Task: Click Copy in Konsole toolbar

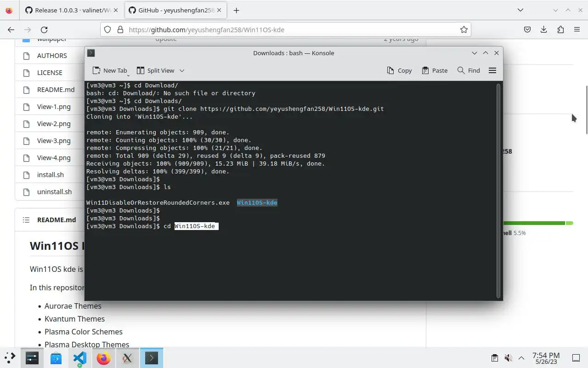Action: 399,70
